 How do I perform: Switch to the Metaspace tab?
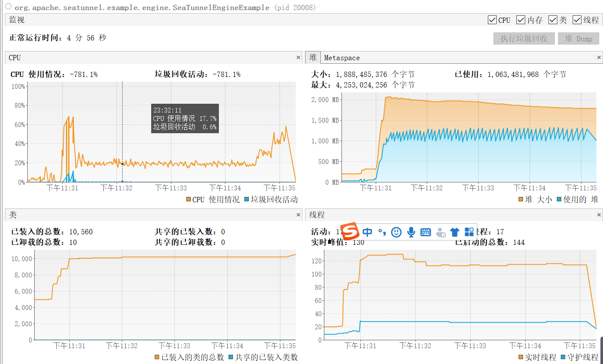coord(342,58)
